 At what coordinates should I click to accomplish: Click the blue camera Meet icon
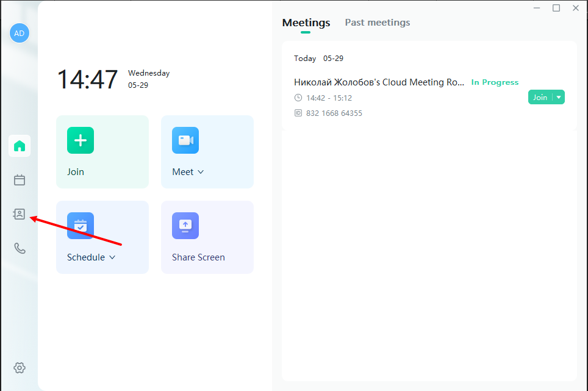click(185, 140)
